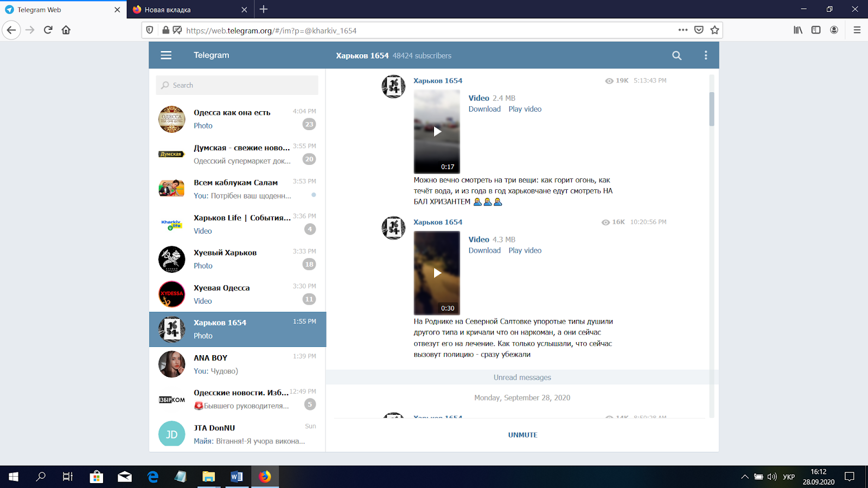Open the Windows notification center
This screenshot has height=488, width=868.
[x=850, y=477]
